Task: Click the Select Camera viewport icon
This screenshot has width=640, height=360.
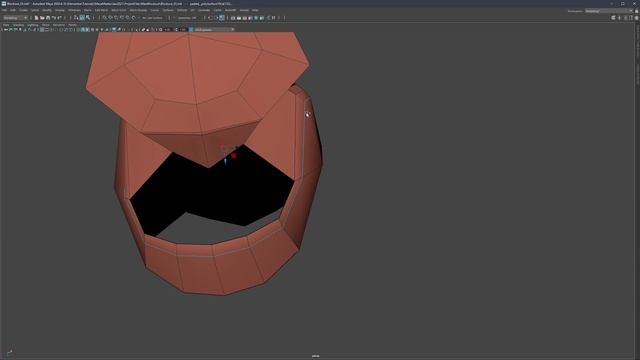Action: click(x=6, y=30)
